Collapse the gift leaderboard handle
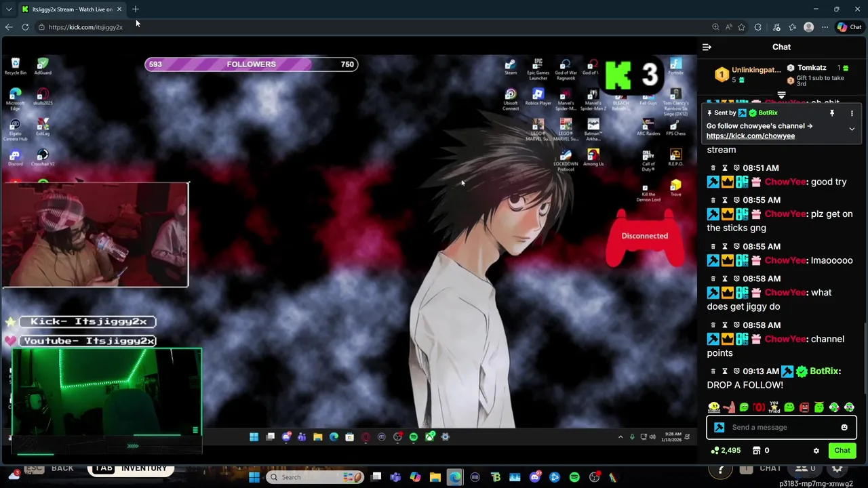The width and height of the screenshot is (868, 488). coord(781,96)
